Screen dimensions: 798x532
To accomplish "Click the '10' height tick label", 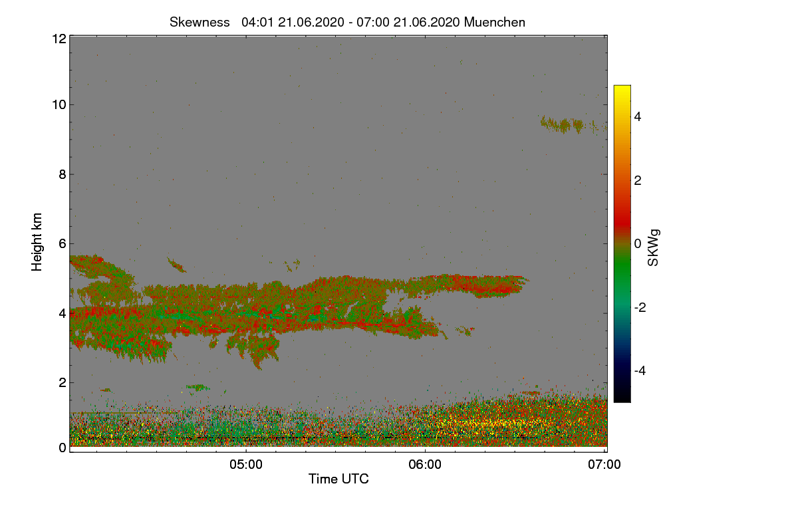I will click(59, 104).
